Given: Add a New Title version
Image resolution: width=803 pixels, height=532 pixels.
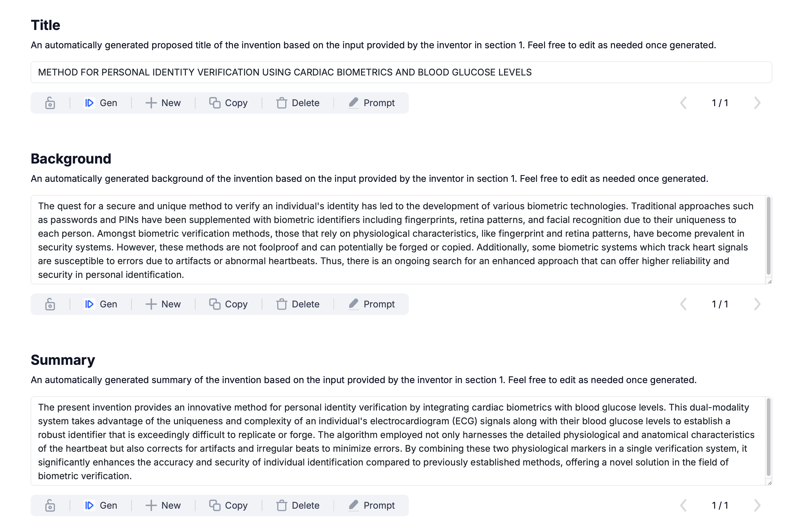Looking at the screenshot, I should pos(163,103).
